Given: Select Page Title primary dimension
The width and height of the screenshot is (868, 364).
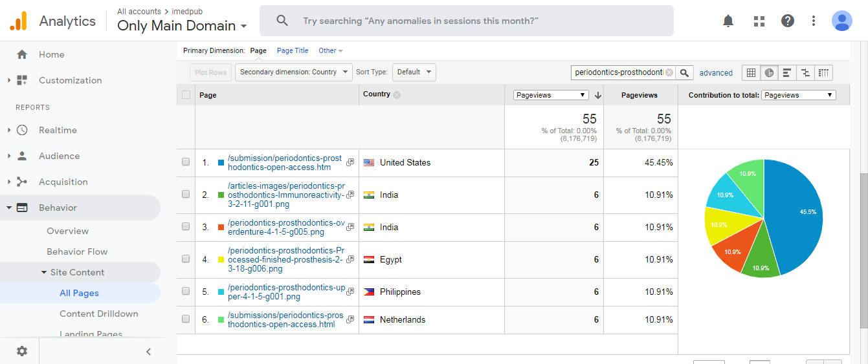Looking at the screenshot, I should [293, 50].
